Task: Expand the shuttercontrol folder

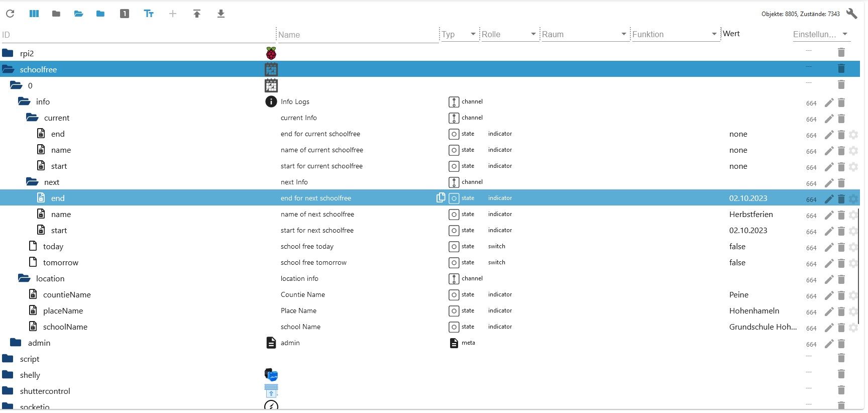Action: pyautogui.click(x=8, y=391)
